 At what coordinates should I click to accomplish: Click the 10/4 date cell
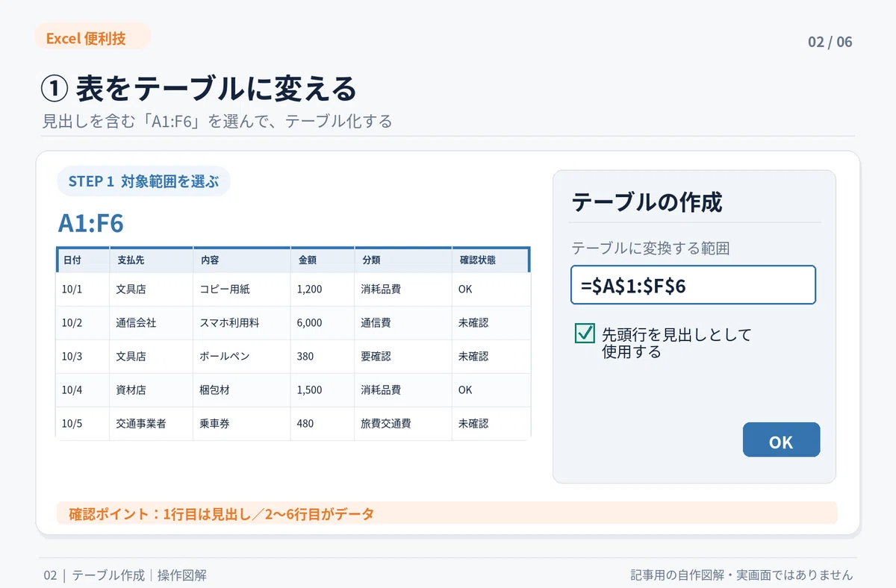click(x=84, y=390)
